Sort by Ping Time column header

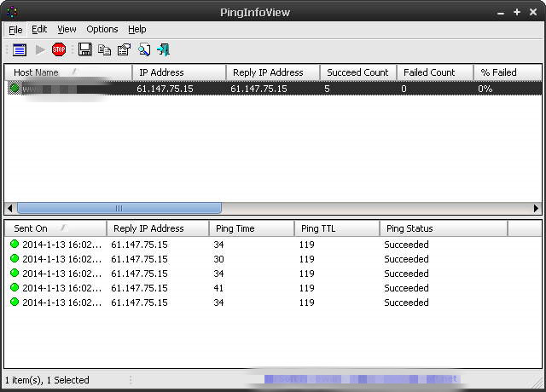(x=252, y=228)
